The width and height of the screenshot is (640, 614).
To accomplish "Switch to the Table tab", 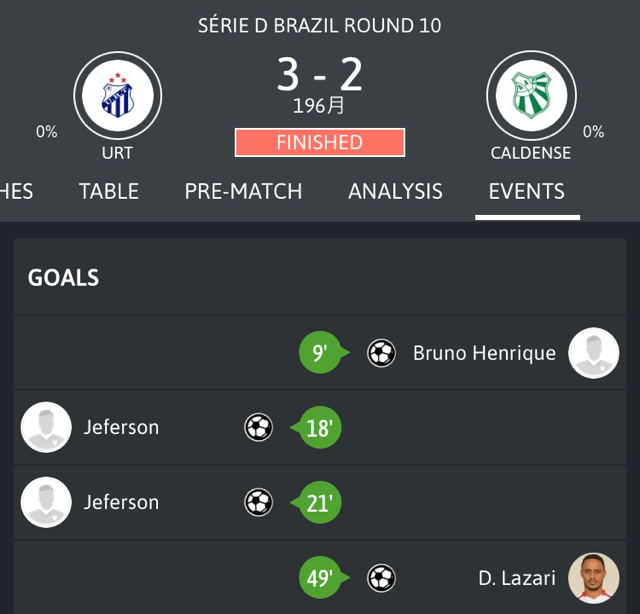I will click(x=109, y=191).
